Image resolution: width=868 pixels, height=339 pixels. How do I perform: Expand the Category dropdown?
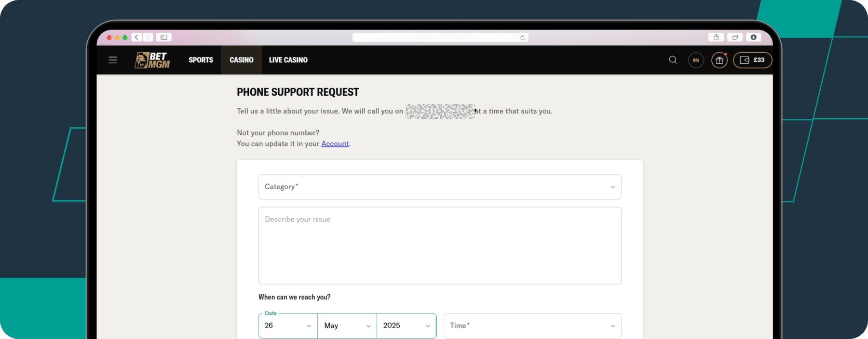point(440,187)
